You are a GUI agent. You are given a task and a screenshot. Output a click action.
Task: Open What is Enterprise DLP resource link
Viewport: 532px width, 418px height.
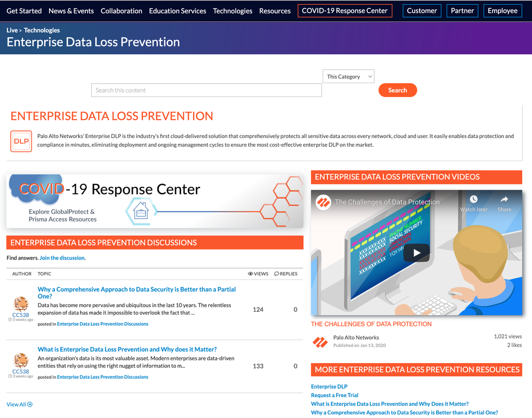point(390,404)
